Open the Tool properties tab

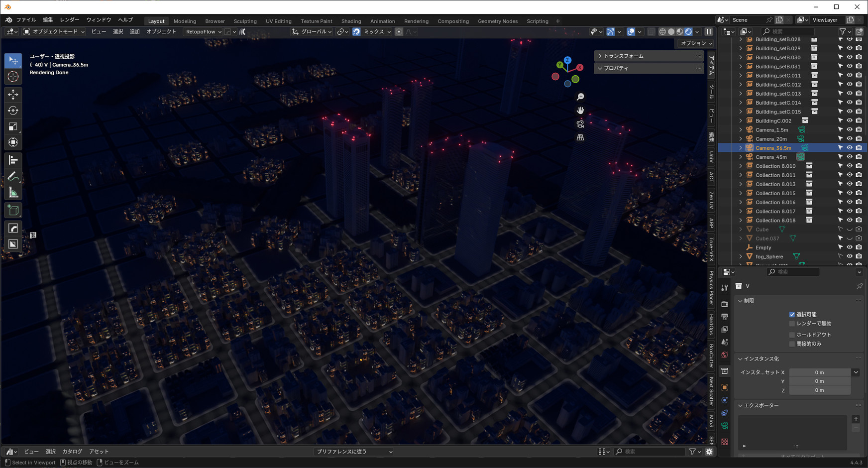(725, 287)
